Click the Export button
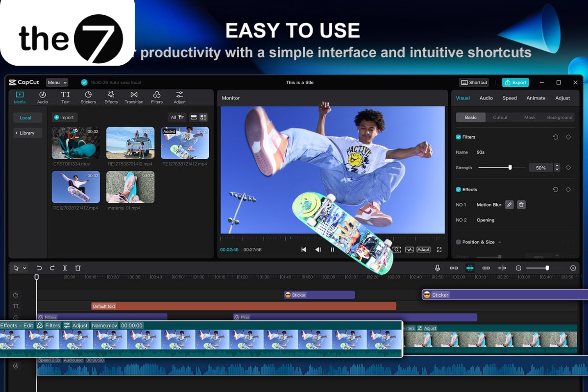Screen dimensions: 588x392 coord(515,82)
